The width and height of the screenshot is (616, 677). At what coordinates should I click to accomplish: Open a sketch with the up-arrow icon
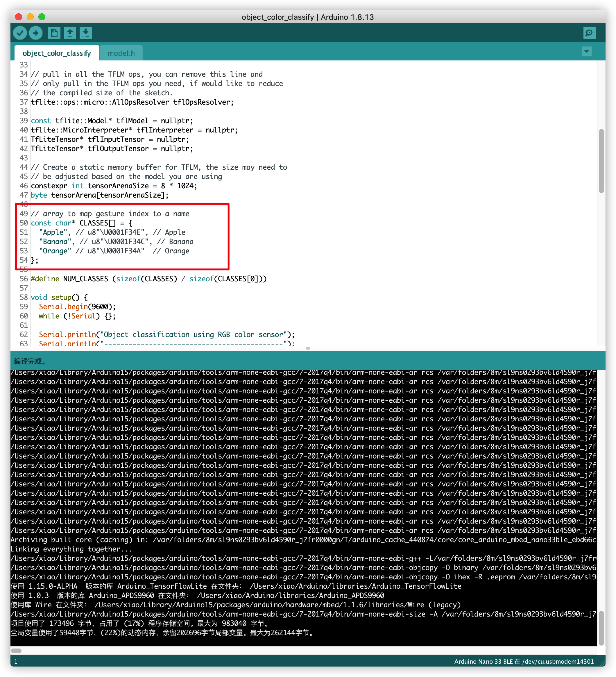click(x=70, y=33)
